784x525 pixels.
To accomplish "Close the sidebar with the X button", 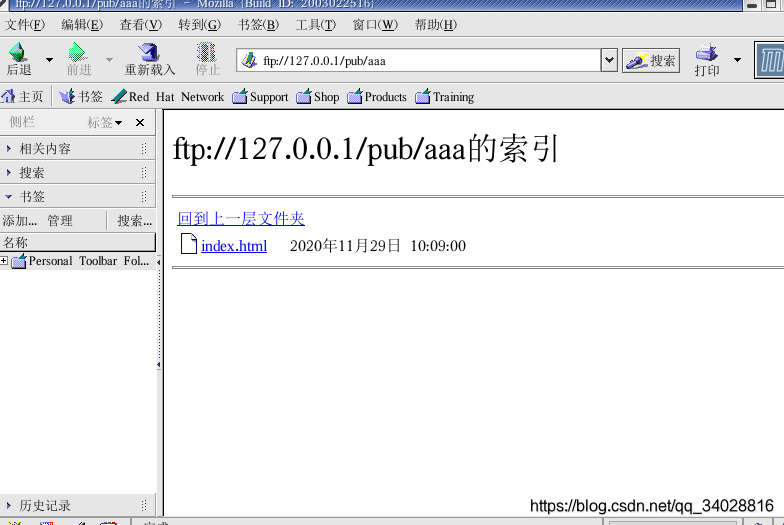I will point(140,122).
